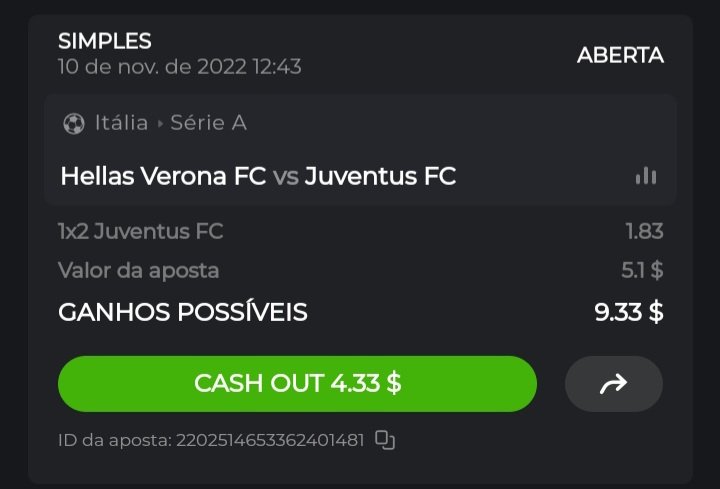Click the 1x2 Juventus FC selection row
Image resolution: width=720 pixels, height=489 pixels.
[141, 232]
